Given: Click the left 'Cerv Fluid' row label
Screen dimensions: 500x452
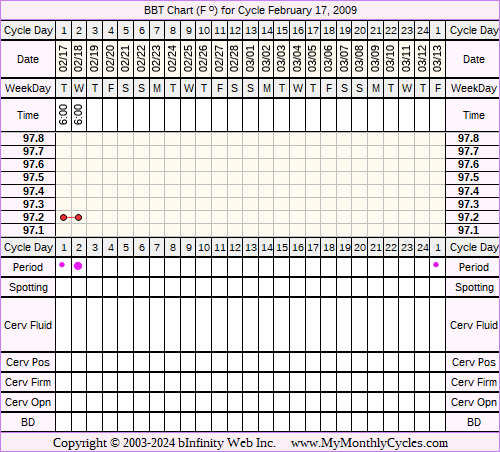Looking at the screenshot, I should (x=28, y=325).
